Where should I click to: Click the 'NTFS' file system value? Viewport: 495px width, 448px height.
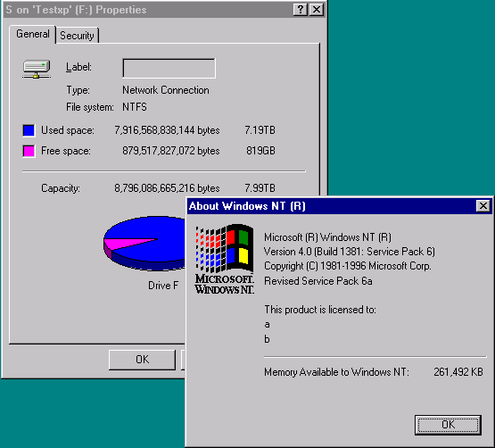(135, 107)
